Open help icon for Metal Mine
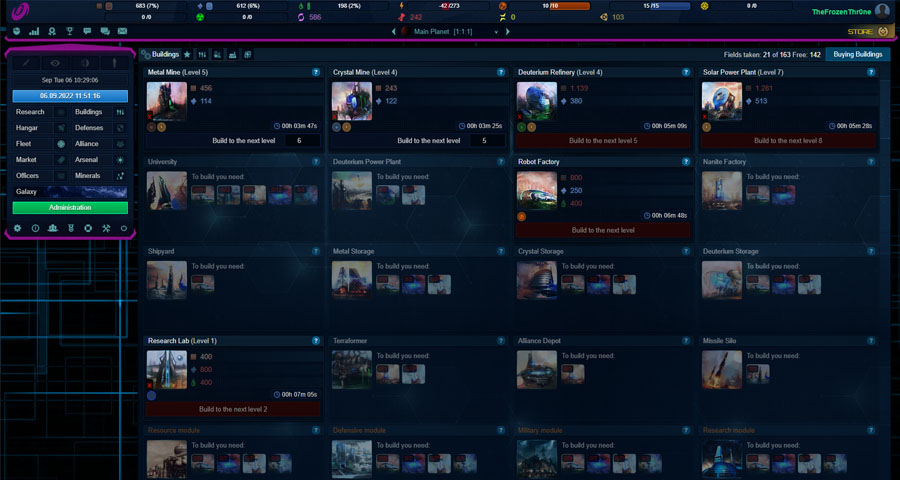The height and width of the screenshot is (480, 900). tap(316, 72)
